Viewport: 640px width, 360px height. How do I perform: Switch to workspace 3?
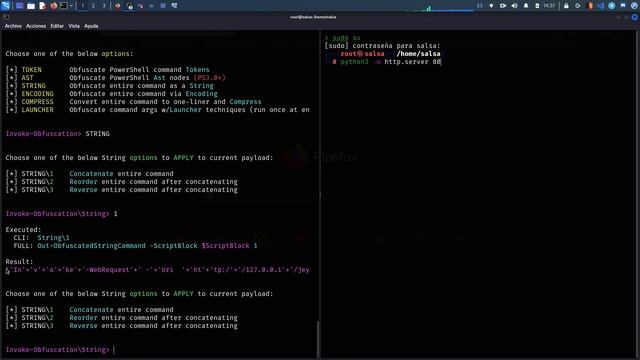[104, 6]
